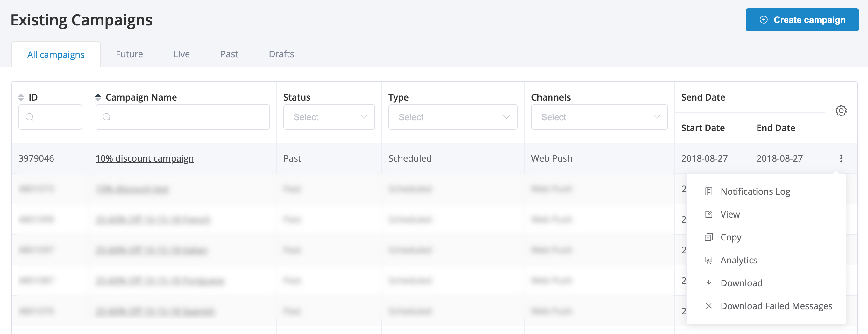Click the Channels dropdown chevron
Viewport: 868px width, 334px height.
pyautogui.click(x=656, y=117)
